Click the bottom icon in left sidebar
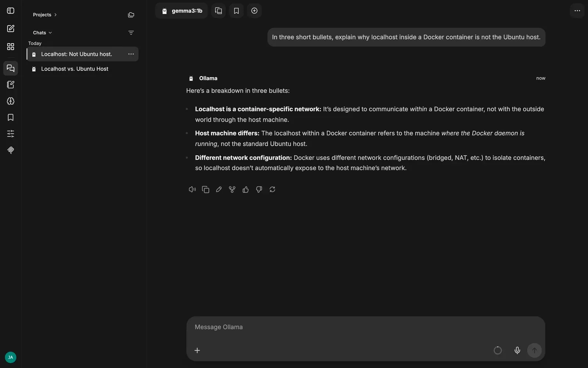The image size is (588, 368). pyautogui.click(x=11, y=150)
